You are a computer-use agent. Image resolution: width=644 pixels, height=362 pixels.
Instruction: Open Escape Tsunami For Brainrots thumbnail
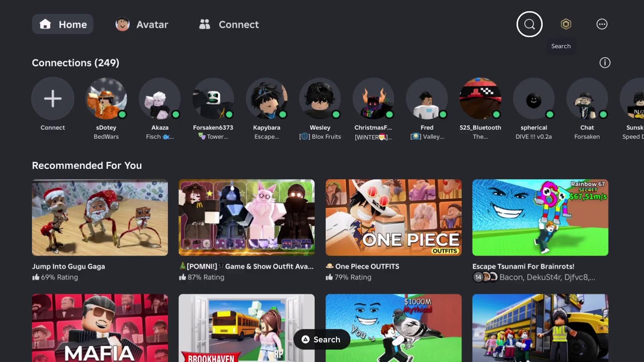540,218
